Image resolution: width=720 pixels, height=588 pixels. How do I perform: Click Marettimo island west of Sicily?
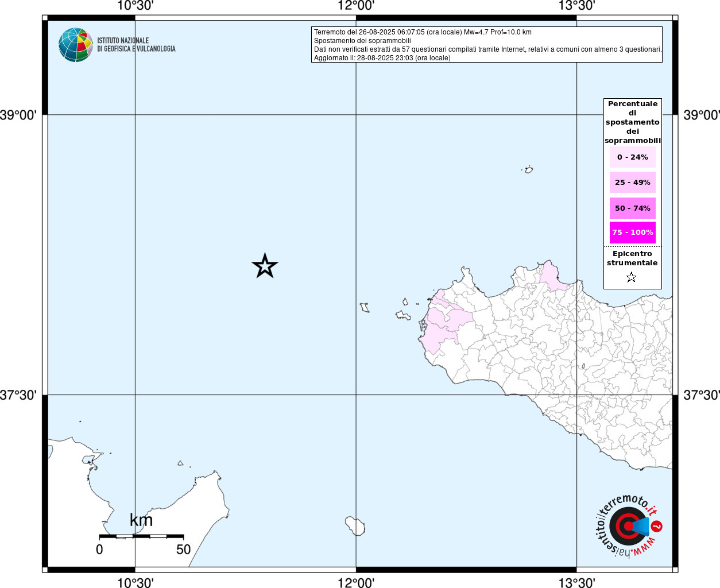365,308
